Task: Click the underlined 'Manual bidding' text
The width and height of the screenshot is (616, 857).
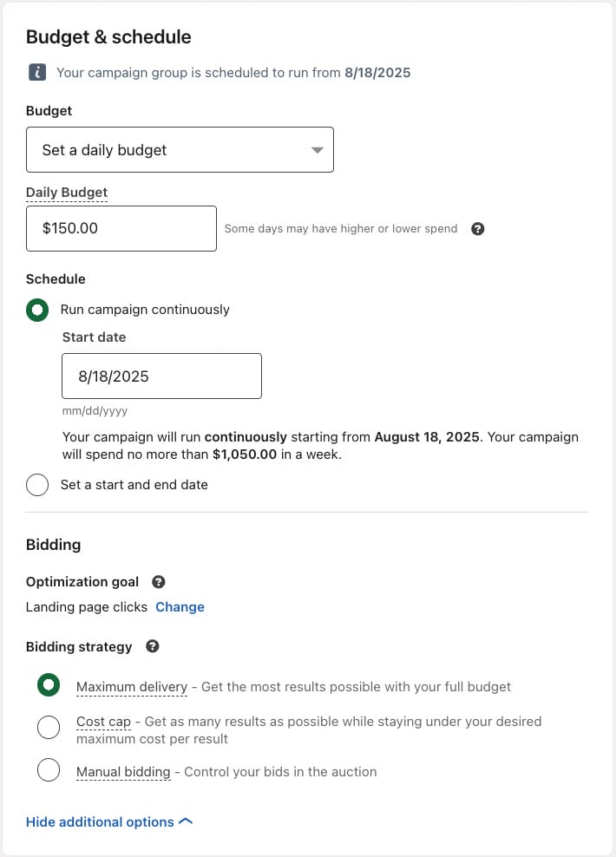Action: [123, 771]
